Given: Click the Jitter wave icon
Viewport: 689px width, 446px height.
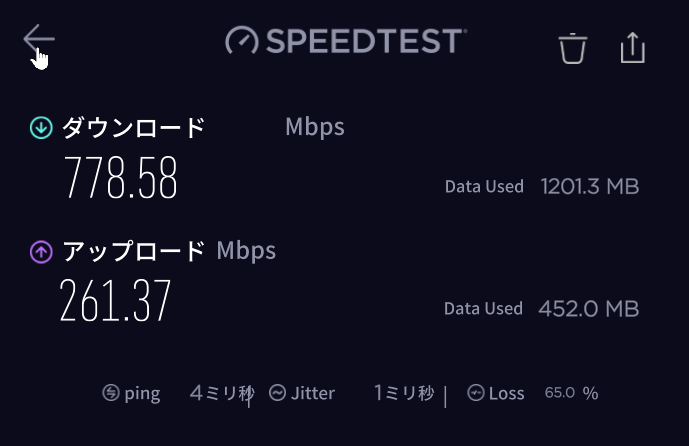Looking at the screenshot, I should coord(277,393).
